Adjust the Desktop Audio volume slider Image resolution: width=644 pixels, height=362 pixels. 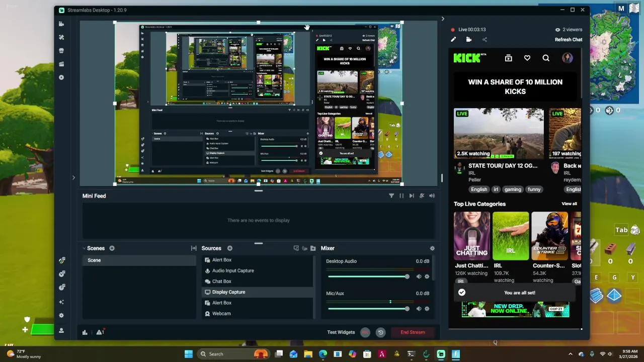[x=368, y=277]
